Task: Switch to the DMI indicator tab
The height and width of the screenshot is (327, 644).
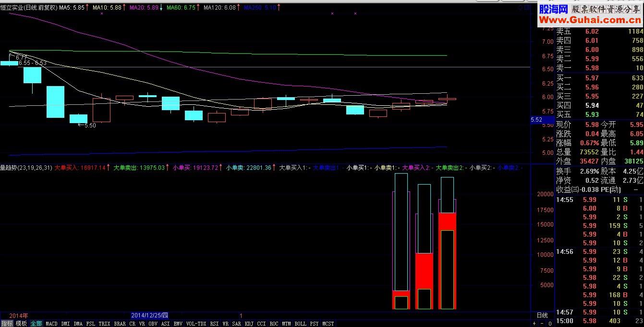Action: 65,324
